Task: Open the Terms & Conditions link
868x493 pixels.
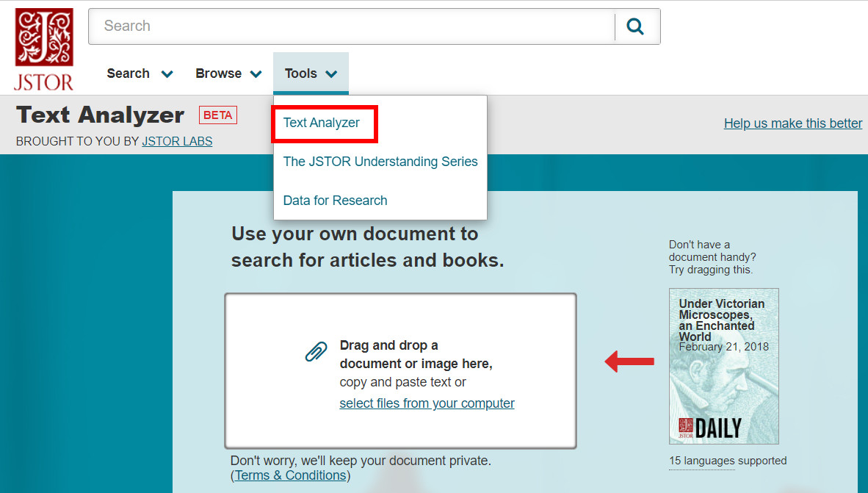Action: [291, 475]
